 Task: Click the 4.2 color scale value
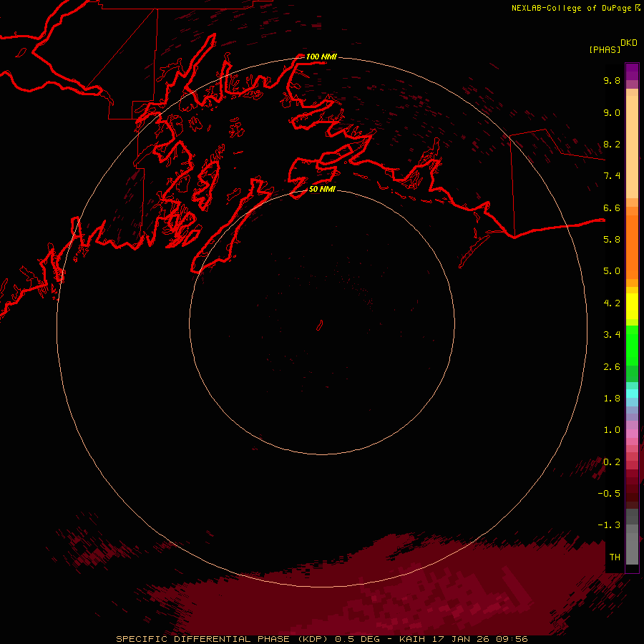pos(612,303)
